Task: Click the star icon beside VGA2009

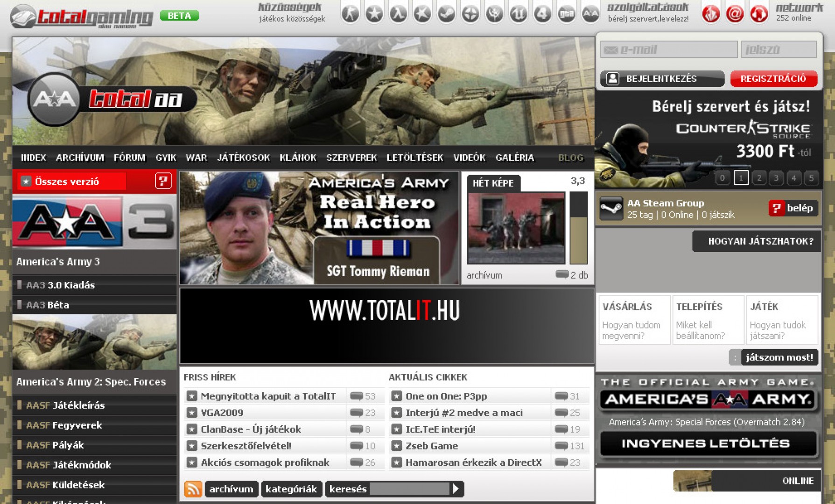Action: [191, 413]
